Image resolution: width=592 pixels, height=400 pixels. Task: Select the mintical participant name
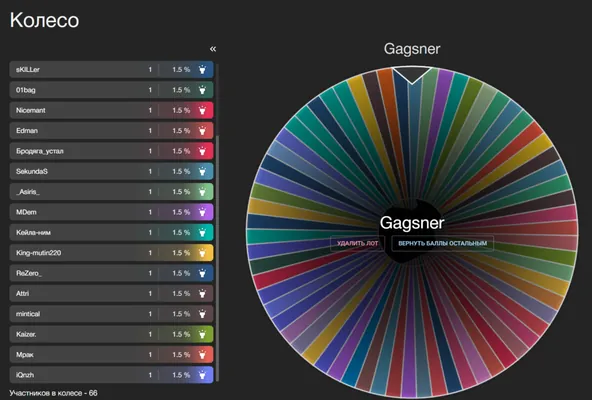[x=28, y=314]
